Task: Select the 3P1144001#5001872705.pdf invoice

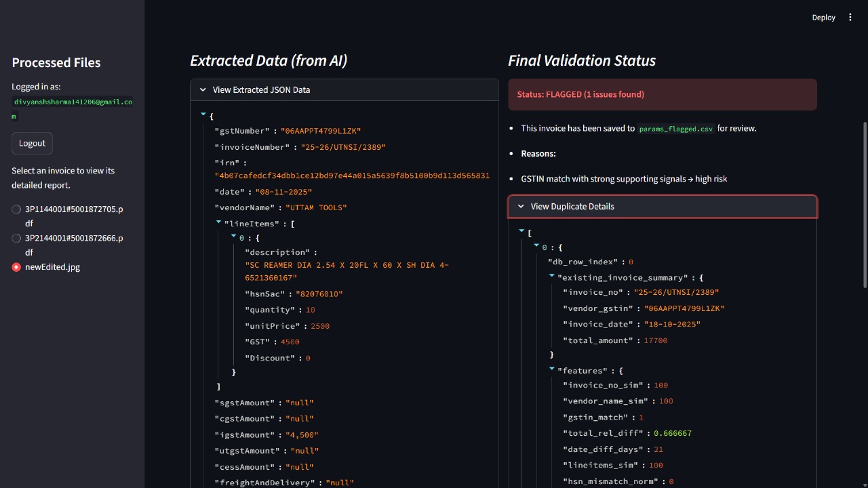Action: tap(17, 209)
